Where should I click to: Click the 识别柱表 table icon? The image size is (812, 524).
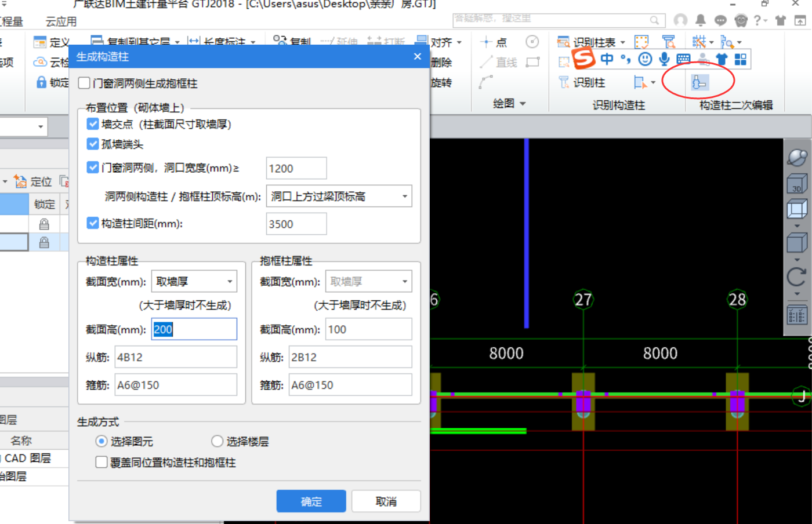click(x=563, y=42)
